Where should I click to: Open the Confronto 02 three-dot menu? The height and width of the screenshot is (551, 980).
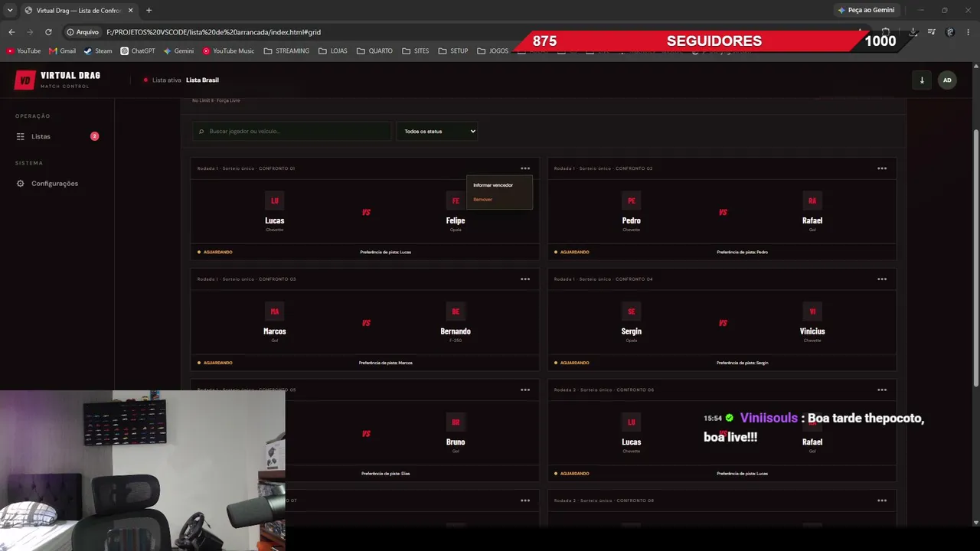pos(882,168)
